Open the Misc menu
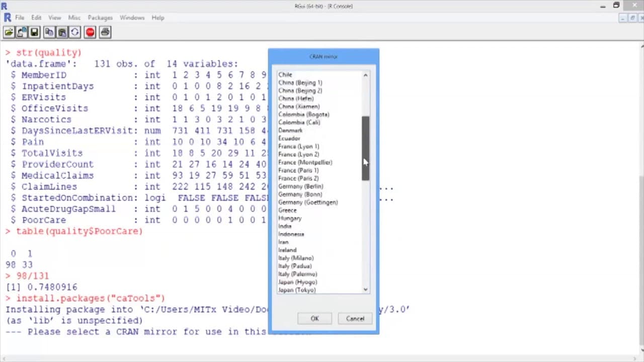Screen dimensions: 644x362 coord(74,18)
